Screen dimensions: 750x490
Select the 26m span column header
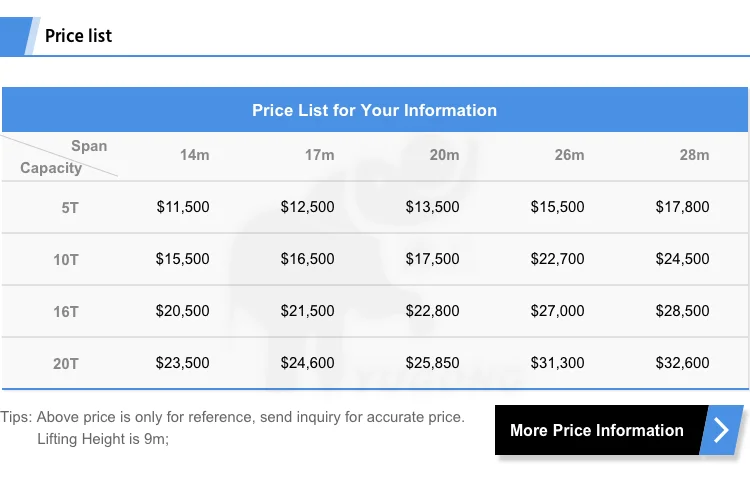pyautogui.click(x=569, y=155)
